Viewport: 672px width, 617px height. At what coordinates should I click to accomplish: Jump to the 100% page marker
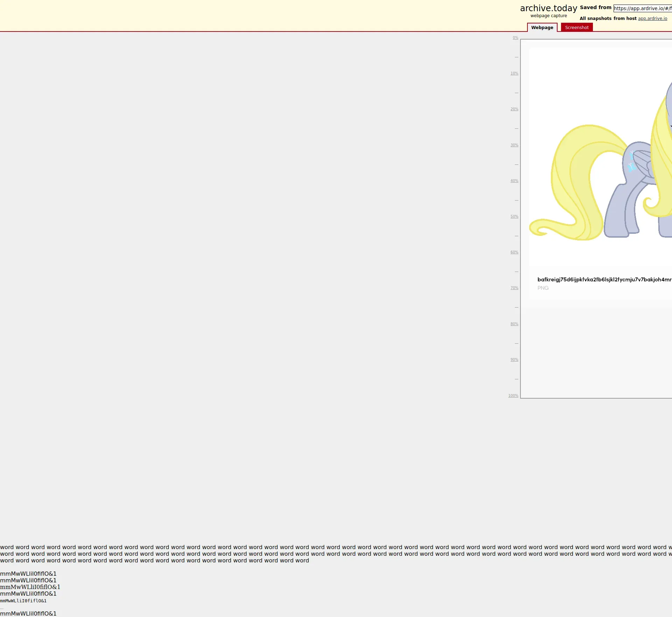click(513, 396)
